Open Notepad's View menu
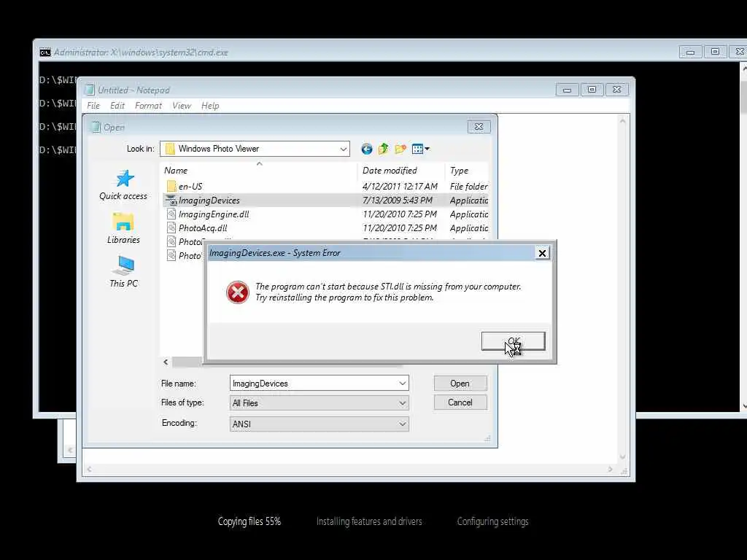The image size is (747, 560). click(x=182, y=106)
